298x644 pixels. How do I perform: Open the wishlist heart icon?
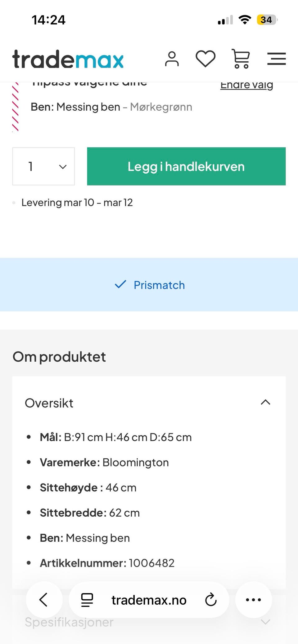205,59
